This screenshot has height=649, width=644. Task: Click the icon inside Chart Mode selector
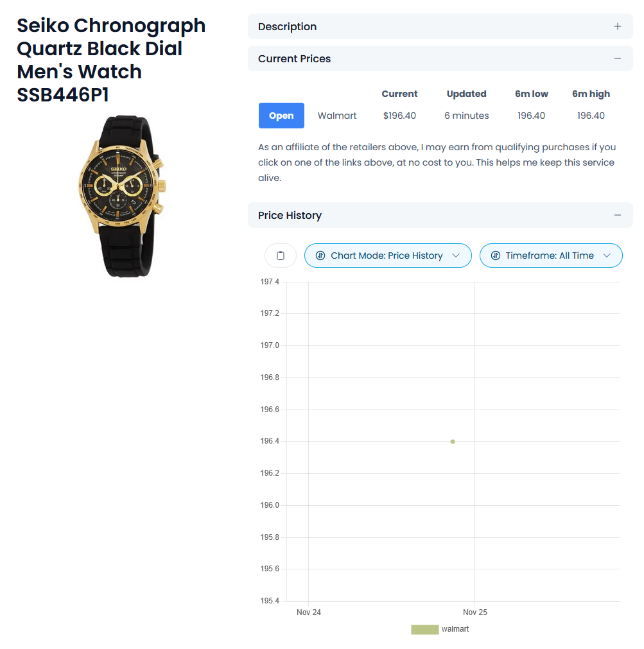tap(320, 255)
